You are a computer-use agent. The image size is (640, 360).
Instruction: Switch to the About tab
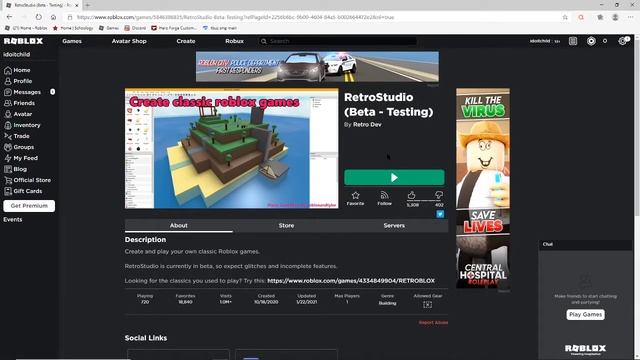[179, 225]
